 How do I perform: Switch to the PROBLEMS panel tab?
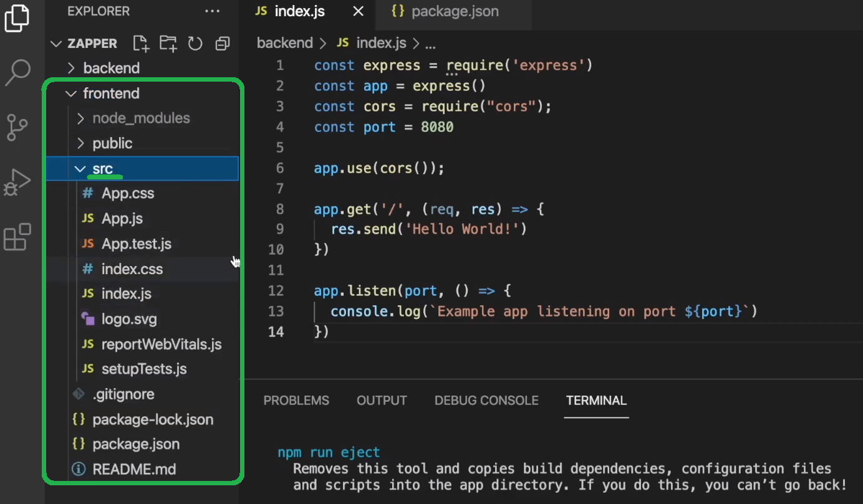coord(296,401)
